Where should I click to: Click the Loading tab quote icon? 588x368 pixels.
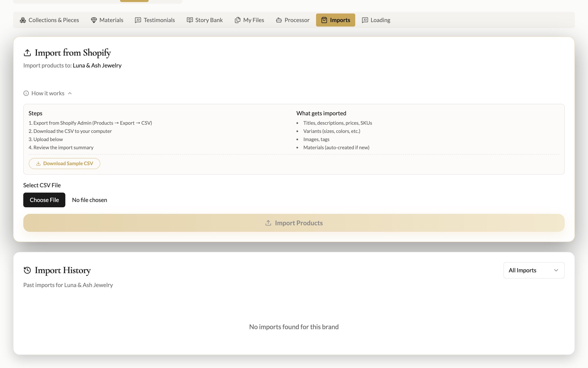[x=365, y=20]
